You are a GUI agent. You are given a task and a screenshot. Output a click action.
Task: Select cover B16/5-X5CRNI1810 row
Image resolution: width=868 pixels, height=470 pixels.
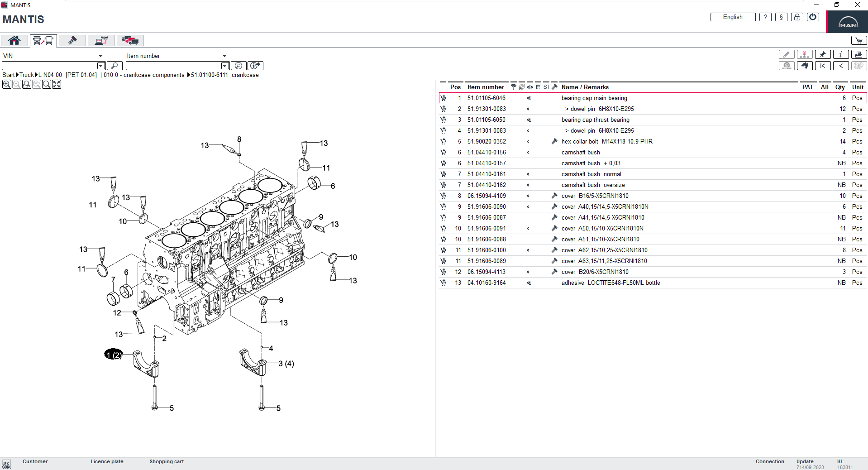tap(653, 196)
